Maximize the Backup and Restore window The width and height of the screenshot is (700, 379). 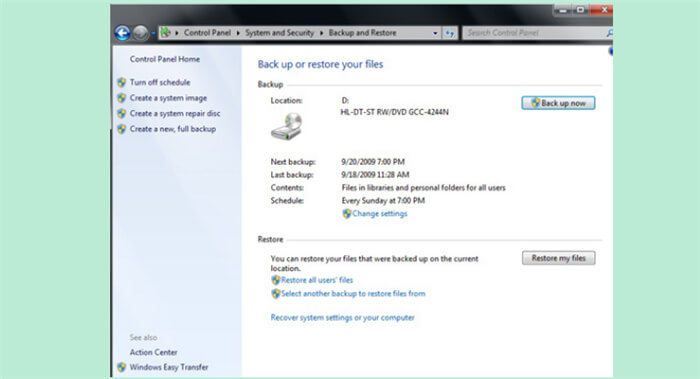click(x=580, y=10)
